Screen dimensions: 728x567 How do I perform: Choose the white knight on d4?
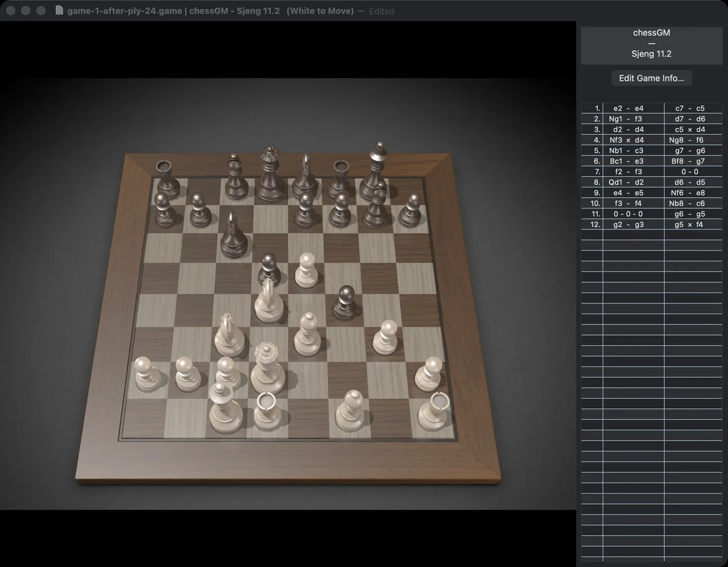coord(269,300)
